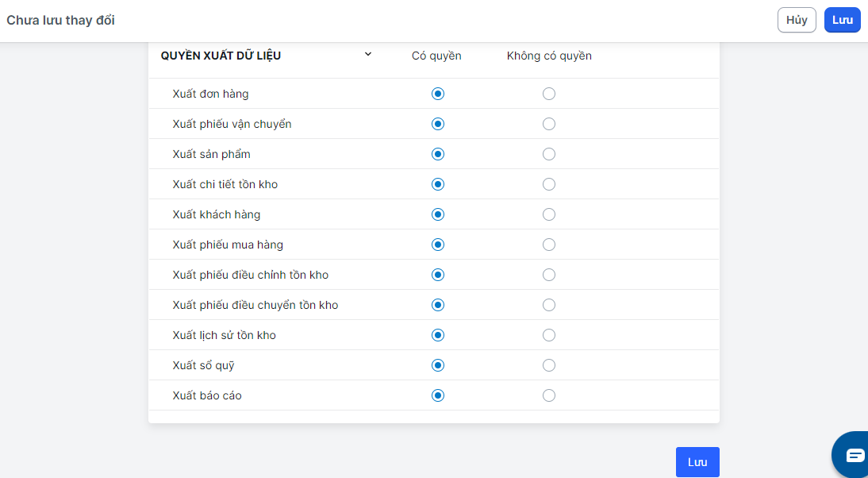Click the Quyền xuất dữ liệu section header
Viewport: 868px width, 478px height.
click(x=221, y=56)
